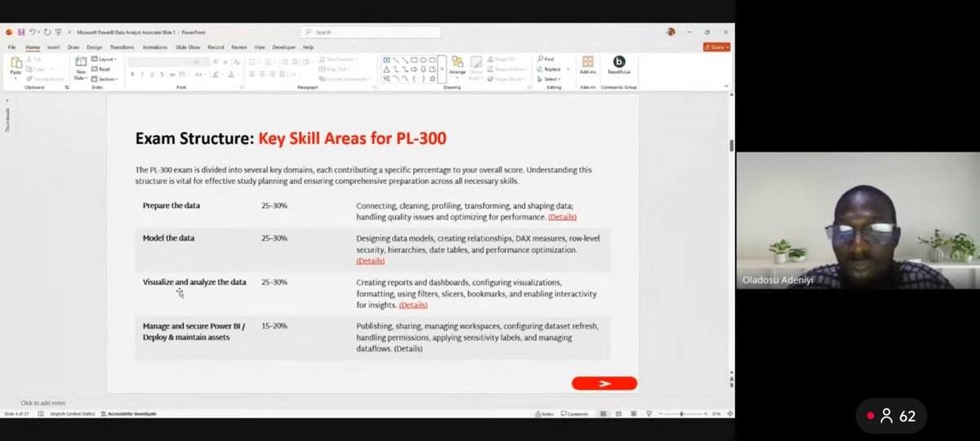Click to add notes area
Viewport: 980px width, 441px height.
tap(42, 403)
